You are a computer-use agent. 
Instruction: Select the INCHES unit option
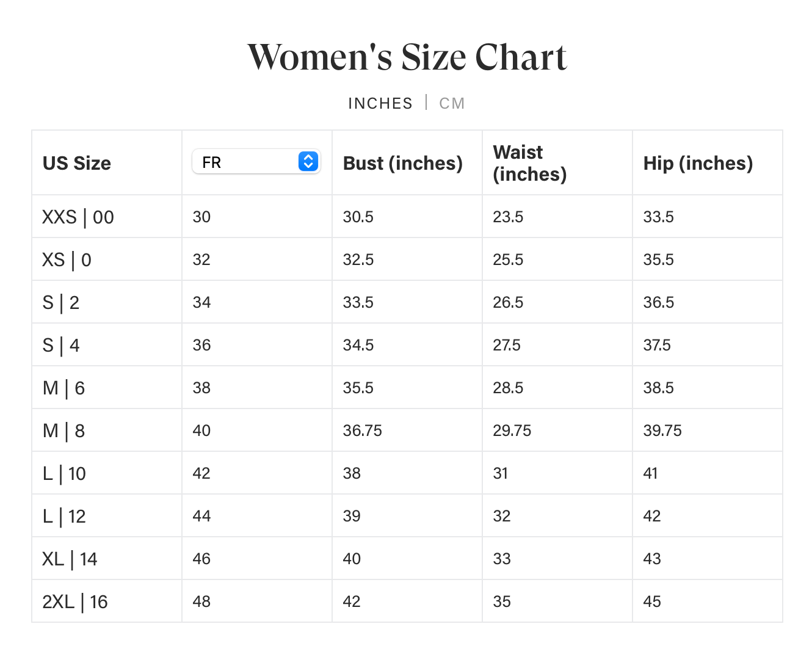pos(380,104)
